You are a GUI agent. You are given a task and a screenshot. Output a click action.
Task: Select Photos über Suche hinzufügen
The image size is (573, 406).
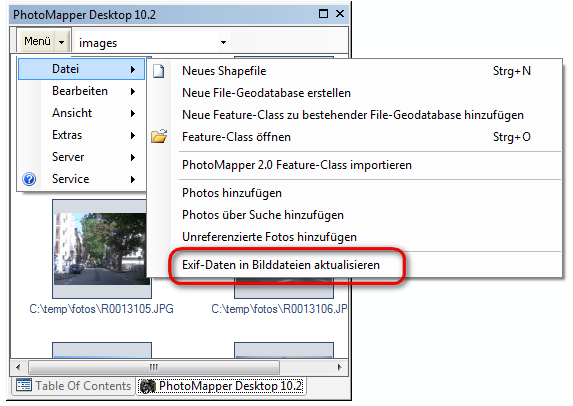263,215
